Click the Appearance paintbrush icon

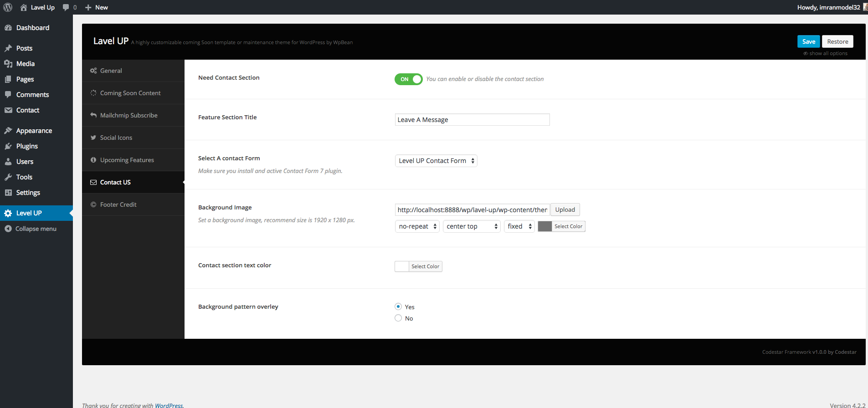click(8, 131)
